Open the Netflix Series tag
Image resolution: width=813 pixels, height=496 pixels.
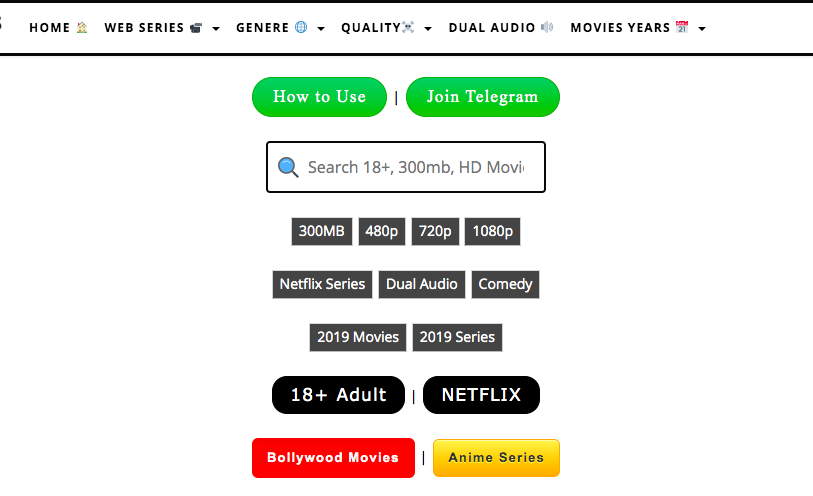[322, 284]
